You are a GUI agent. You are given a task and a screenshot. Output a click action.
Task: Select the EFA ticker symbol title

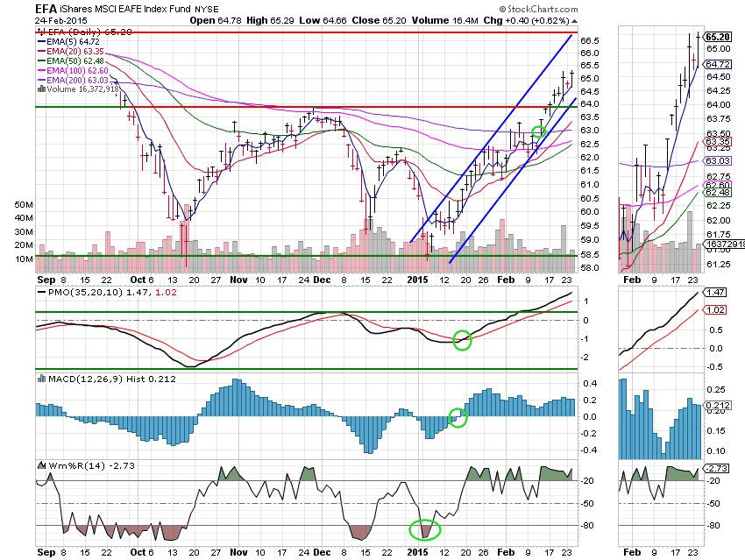pyautogui.click(x=46, y=9)
